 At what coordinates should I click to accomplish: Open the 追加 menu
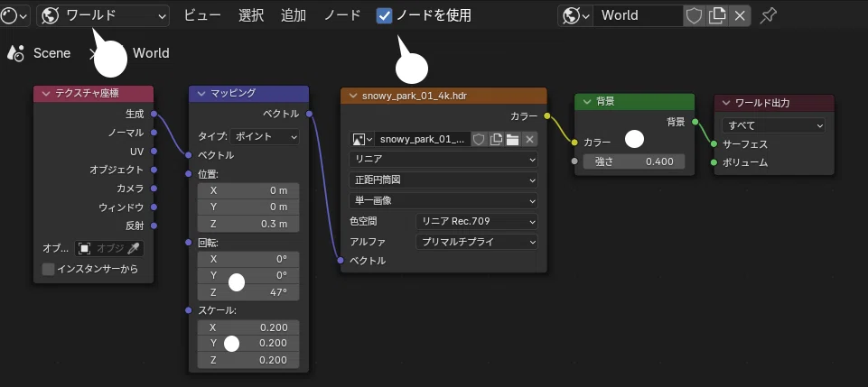(294, 15)
